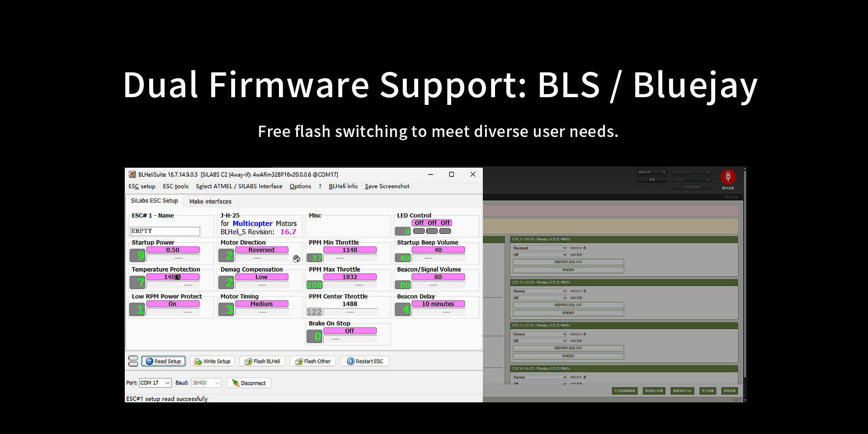Click the red USB disconnect icon in configurator window
This screenshot has height=434, width=868.
(x=728, y=177)
